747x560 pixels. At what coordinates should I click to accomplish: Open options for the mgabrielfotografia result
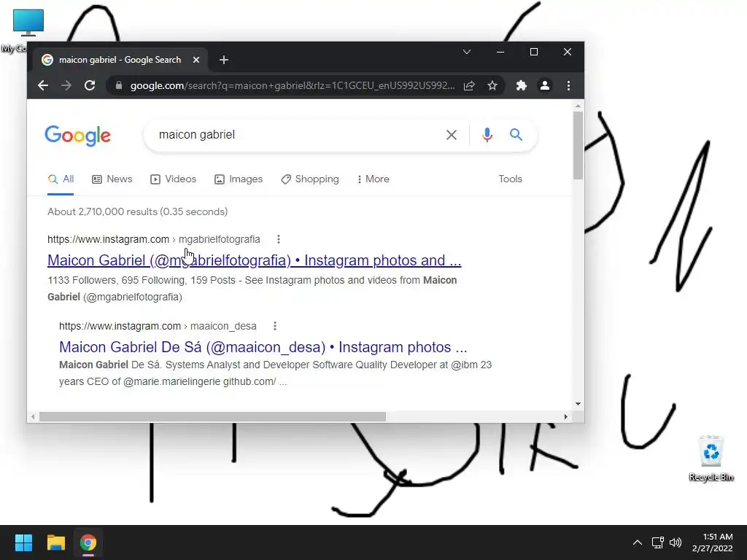pos(279,239)
